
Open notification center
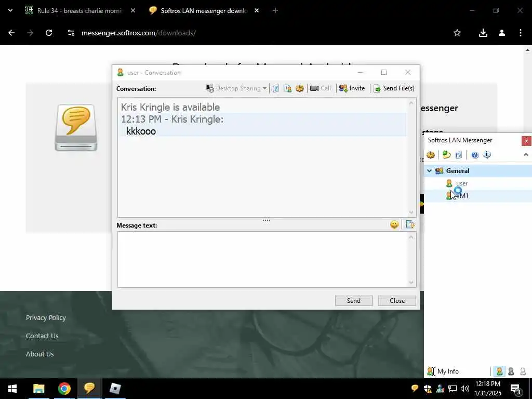coord(516,389)
